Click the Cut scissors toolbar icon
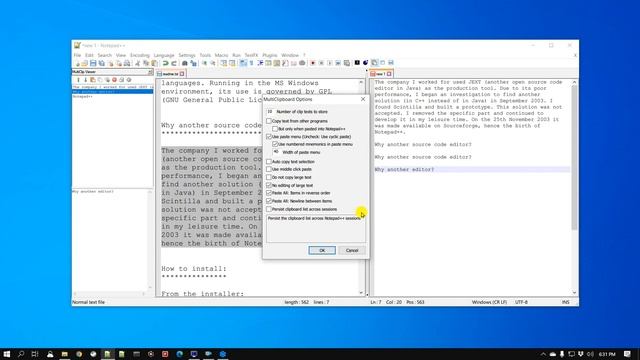640x360 pixels. click(138, 63)
